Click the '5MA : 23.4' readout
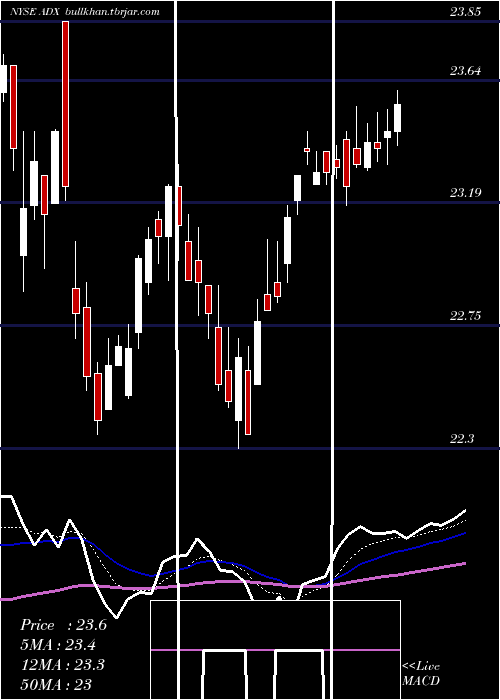 tap(58, 645)
